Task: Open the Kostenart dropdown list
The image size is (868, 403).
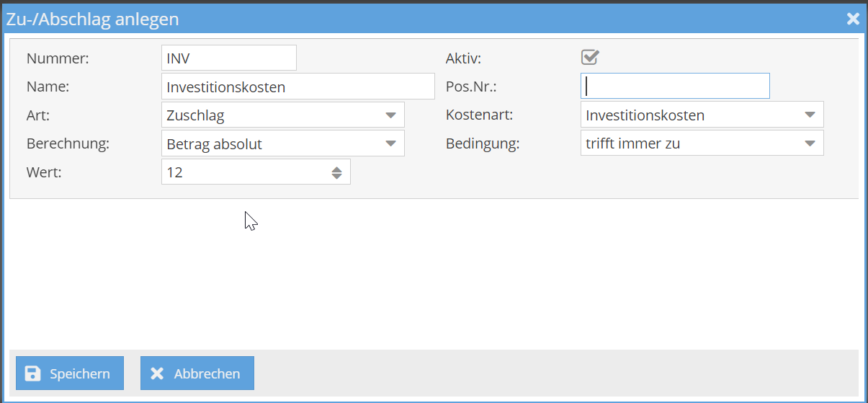Action: 810,115
